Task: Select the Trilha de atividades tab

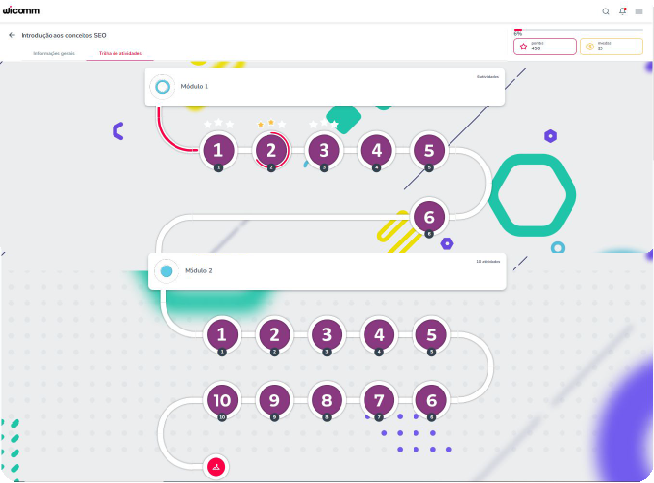Action: pos(120,53)
